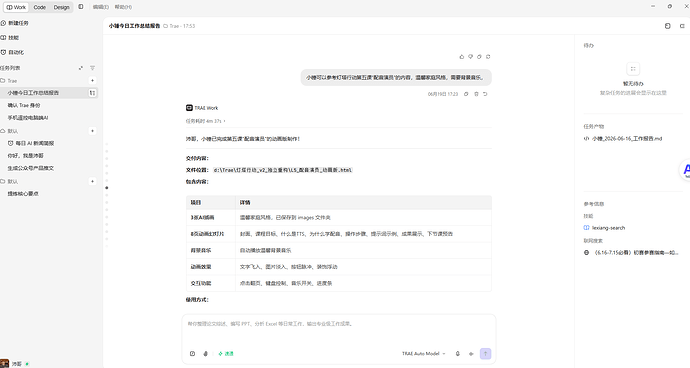This screenshot has width=690, height=368.
Task: Open the 你好,我是沛耶 task
Action: point(25,155)
